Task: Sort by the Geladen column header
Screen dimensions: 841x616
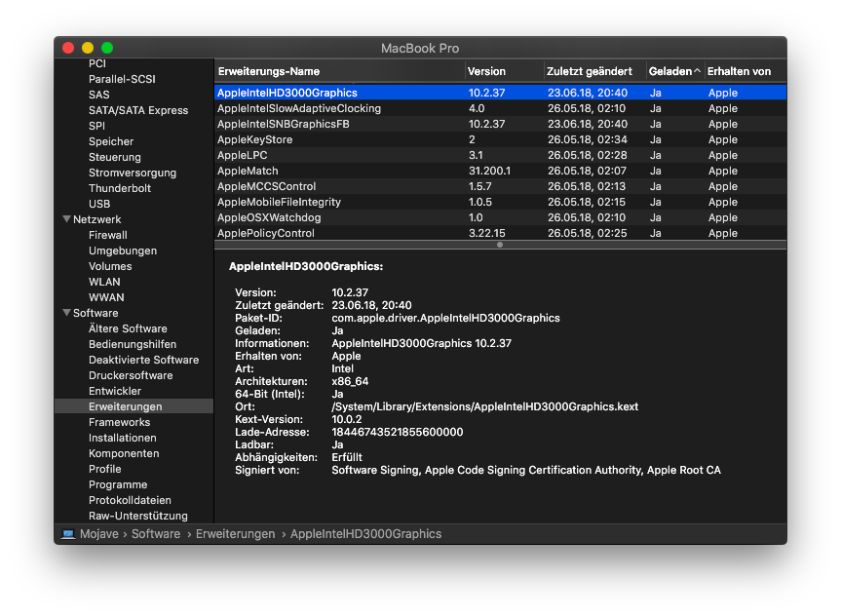Action: (670, 71)
